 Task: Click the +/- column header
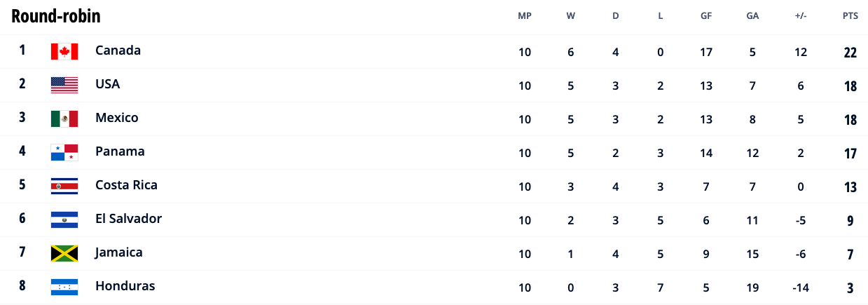pyautogui.click(x=801, y=16)
